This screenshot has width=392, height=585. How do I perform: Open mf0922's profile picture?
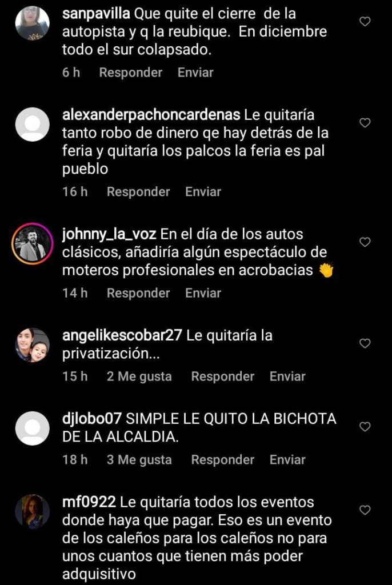click(x=33, y=512)
